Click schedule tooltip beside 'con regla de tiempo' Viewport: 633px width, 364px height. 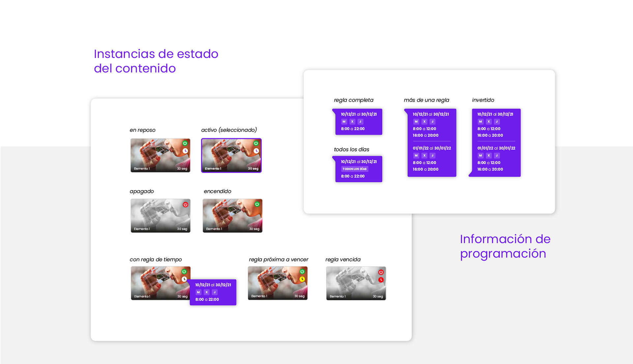(x=213, y=292)
